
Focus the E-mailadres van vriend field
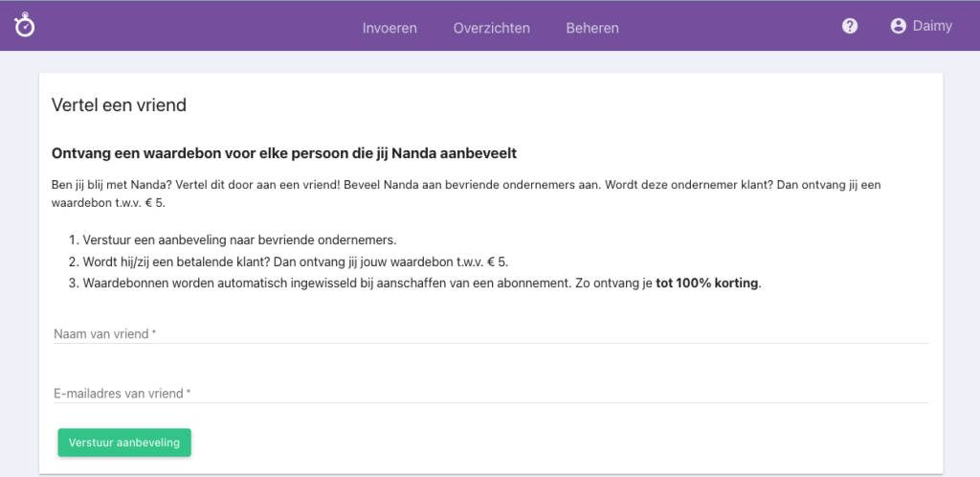[490, 393]
